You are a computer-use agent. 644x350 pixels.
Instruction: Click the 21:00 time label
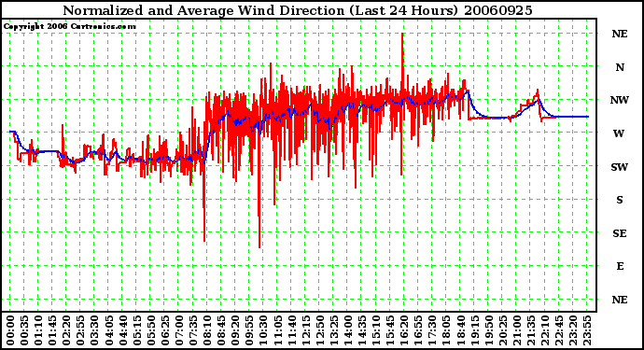tap(517, 330)
